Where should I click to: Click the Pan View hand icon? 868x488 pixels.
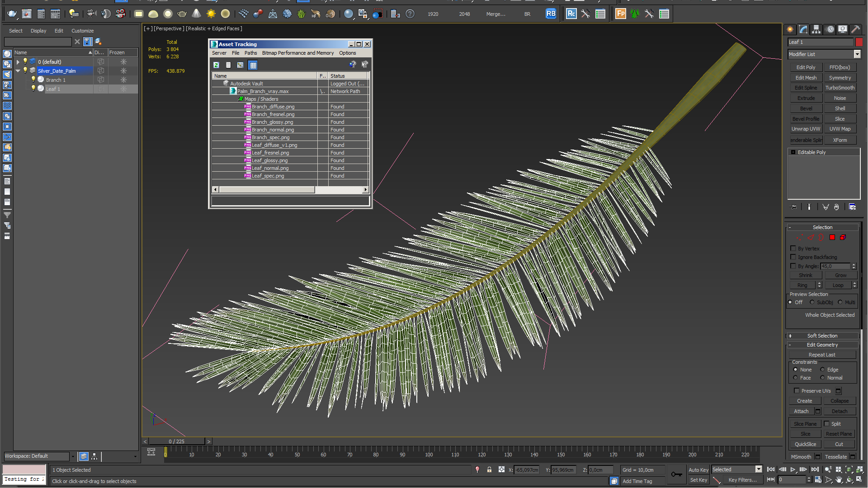(x=839, y=480)
